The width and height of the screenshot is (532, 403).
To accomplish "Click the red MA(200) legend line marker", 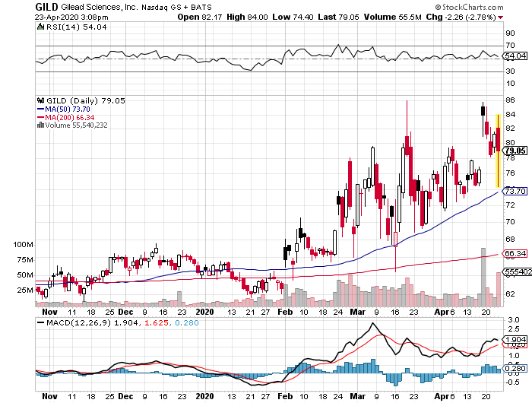I will pyautogui.click(x=40, y=117).
